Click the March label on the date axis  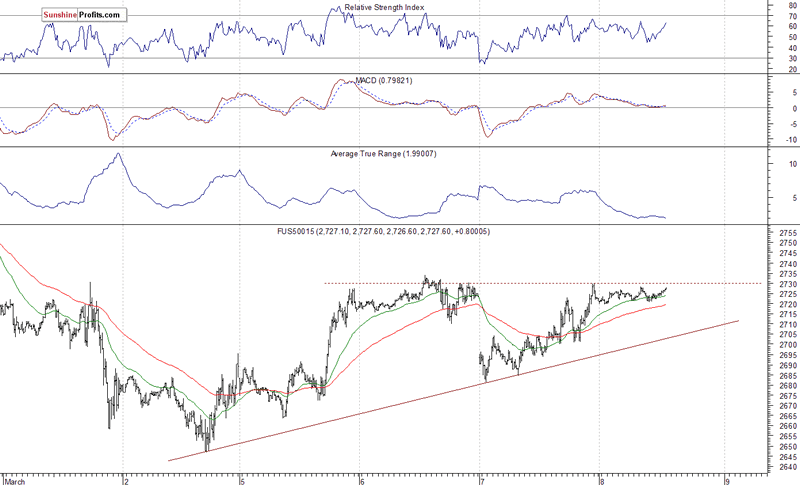click(15, 481)
